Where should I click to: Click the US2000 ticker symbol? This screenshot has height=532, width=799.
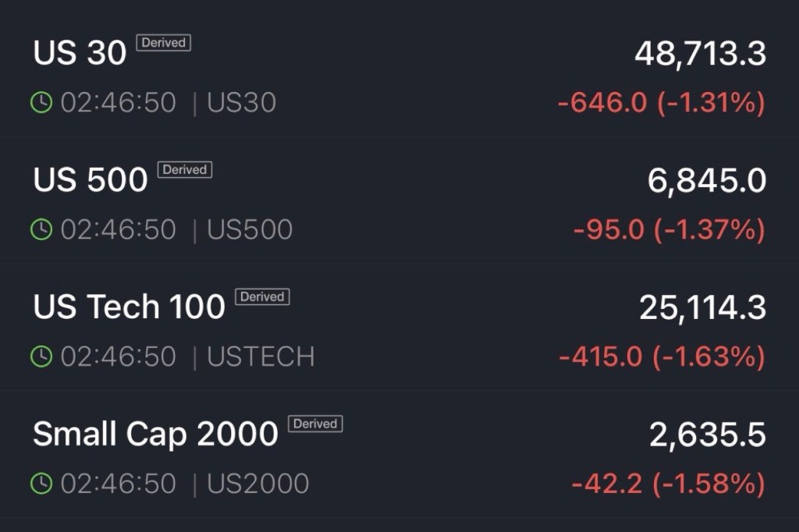[257, 484]
